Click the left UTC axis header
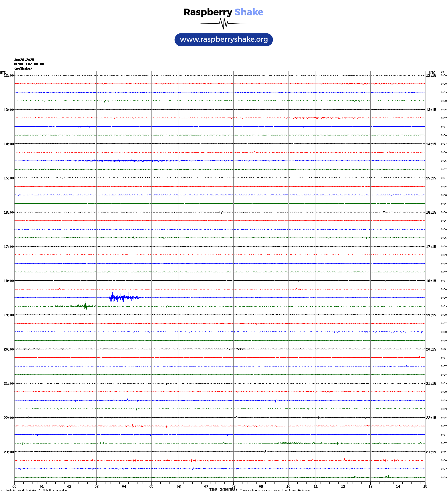This screenshot has width=448, height=494. 3,72
